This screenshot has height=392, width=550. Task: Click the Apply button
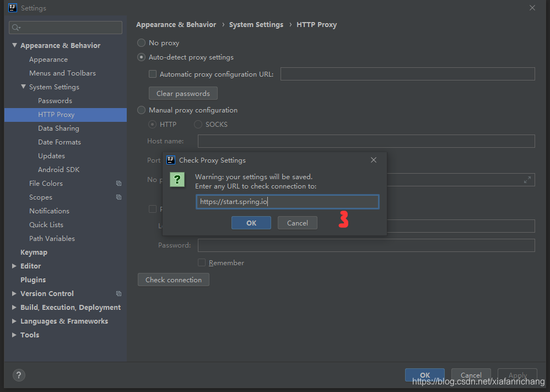coord(517,375)
